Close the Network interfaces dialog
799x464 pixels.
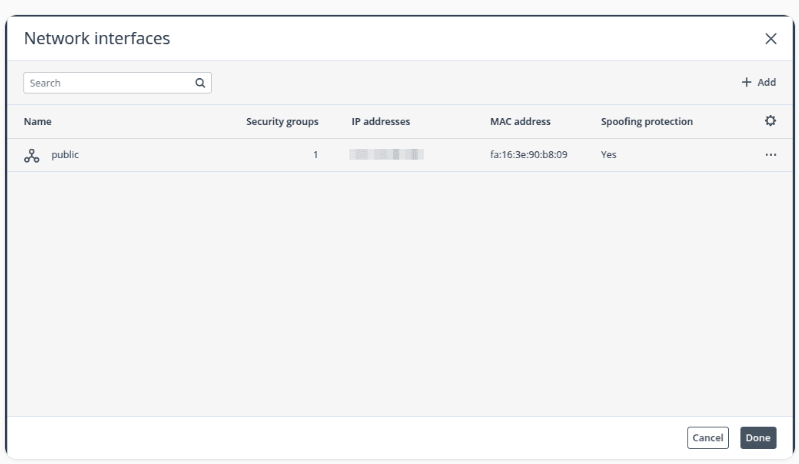[770, 39]
